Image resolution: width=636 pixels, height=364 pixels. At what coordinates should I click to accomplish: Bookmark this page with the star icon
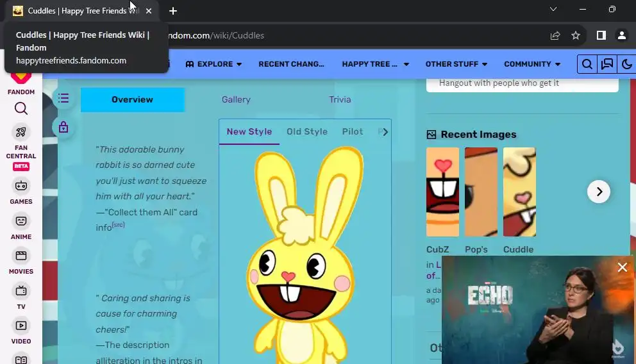(x=576, y=36)
